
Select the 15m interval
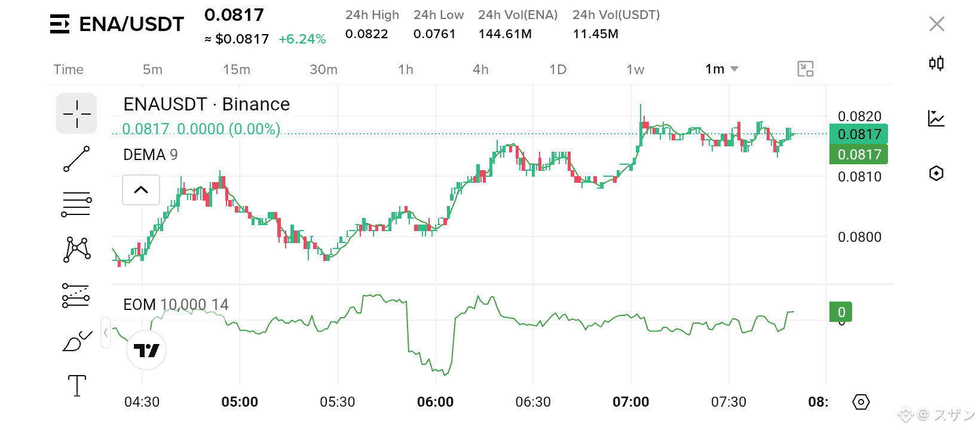click(x=237, y=69)
